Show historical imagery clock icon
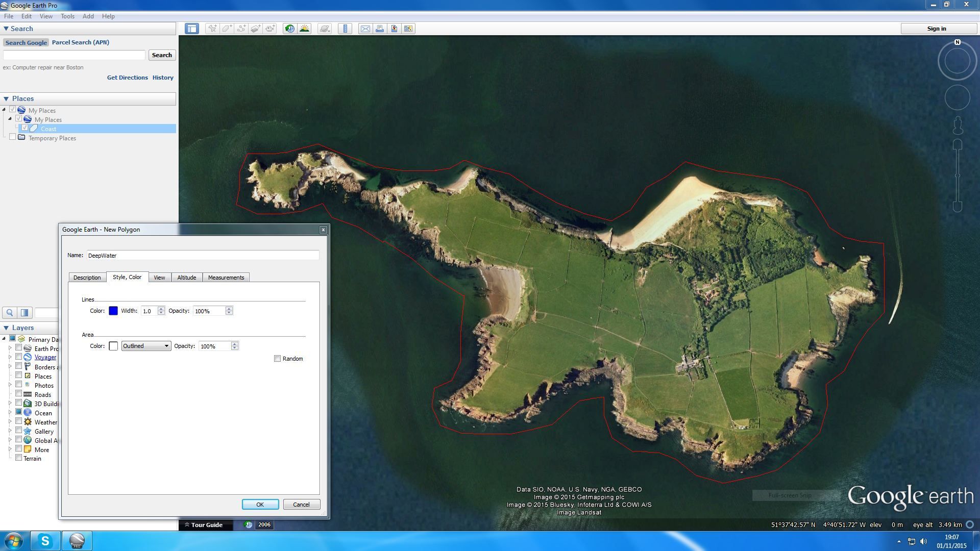 point(289,29)
